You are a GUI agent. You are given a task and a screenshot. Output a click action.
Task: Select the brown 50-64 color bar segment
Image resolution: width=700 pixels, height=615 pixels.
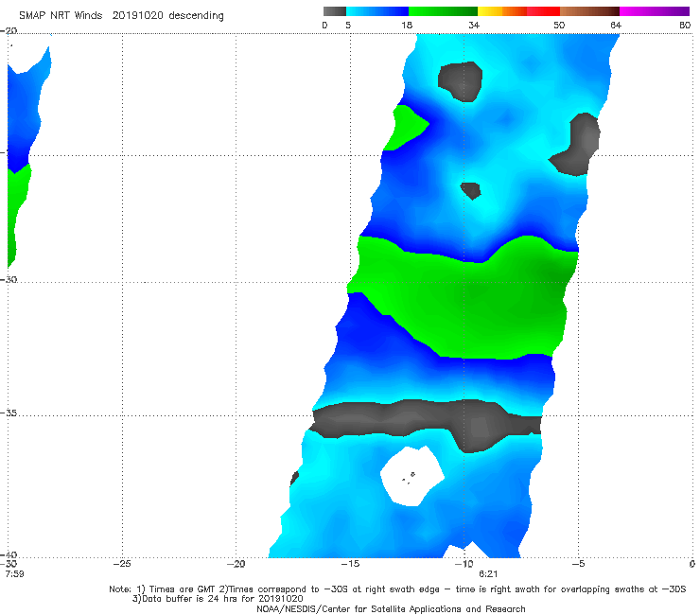(x=589, y=11)
